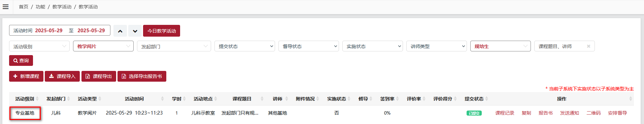Open the 发起部门 dropdown
The width and height of the screenshot is (644, 124).
tap(174, 46)
